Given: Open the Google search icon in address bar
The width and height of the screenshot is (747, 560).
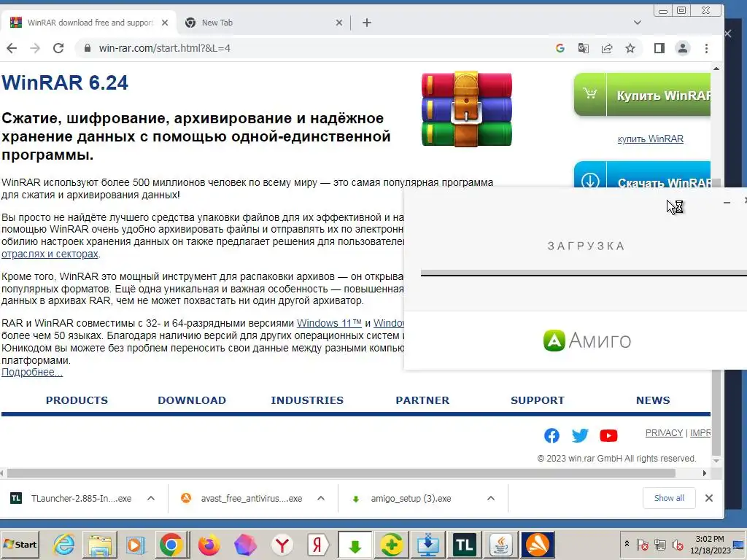Looking at the screenshot, I should [x=560, y=48].
